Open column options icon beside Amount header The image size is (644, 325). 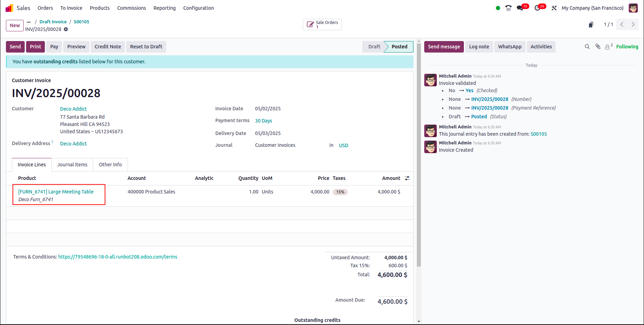407,178
